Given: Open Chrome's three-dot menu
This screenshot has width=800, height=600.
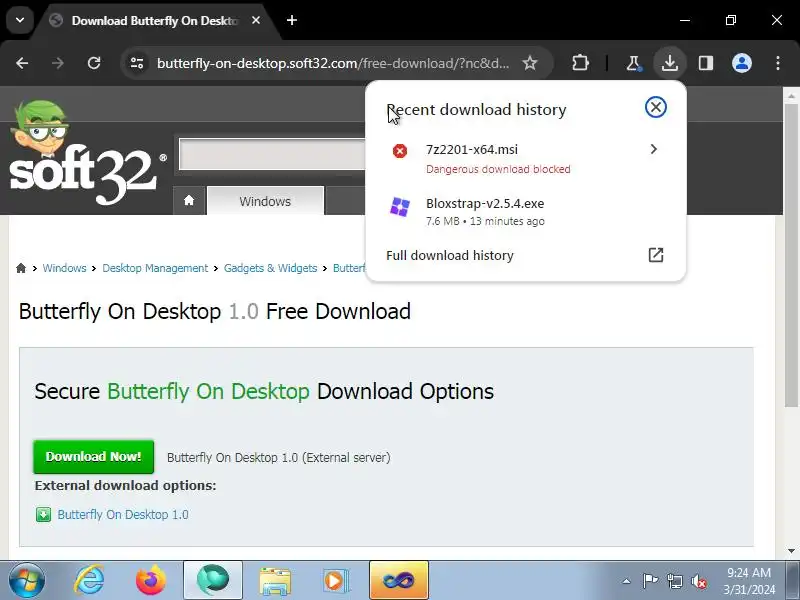Looking at the screenshot, I should [778, 63].
